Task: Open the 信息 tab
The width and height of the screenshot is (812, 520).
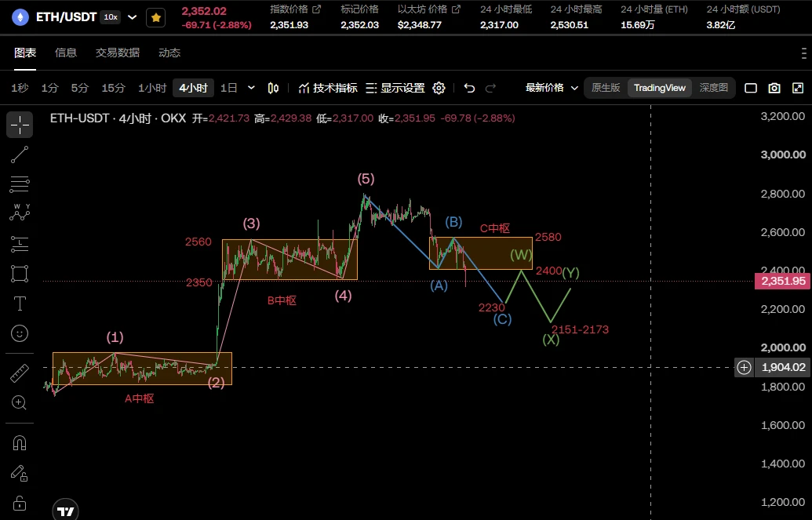Action: click(66, 53)
